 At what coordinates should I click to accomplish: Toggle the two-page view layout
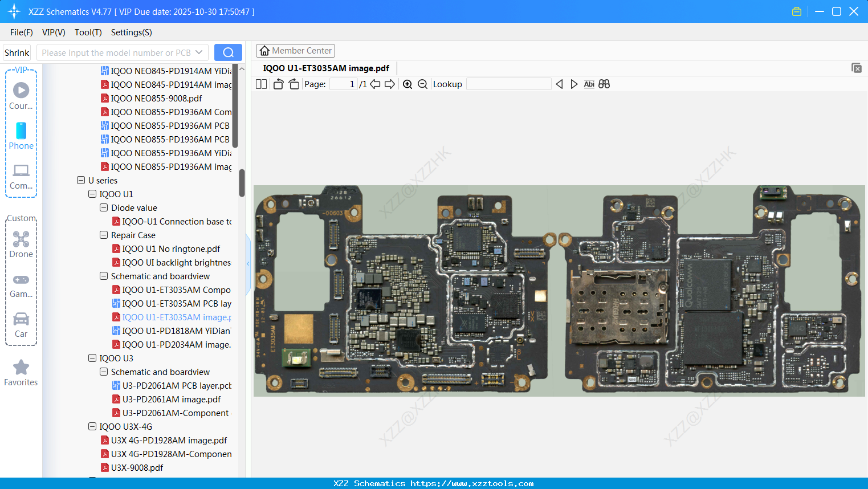point(262,84)
